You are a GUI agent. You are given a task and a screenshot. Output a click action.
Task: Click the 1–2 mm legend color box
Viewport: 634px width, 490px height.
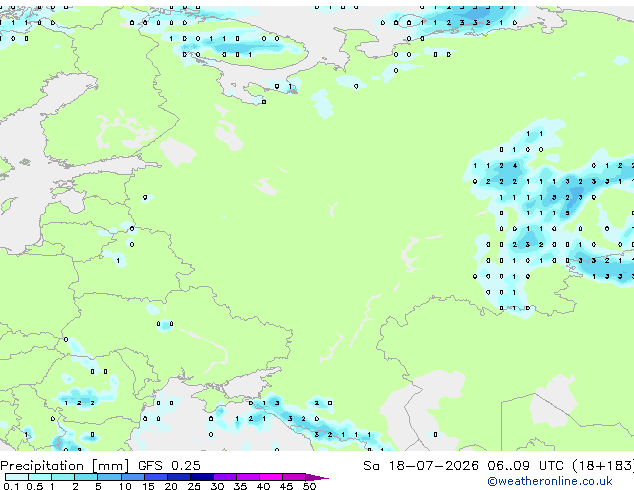pyautogui.click(x=63, y=477)
